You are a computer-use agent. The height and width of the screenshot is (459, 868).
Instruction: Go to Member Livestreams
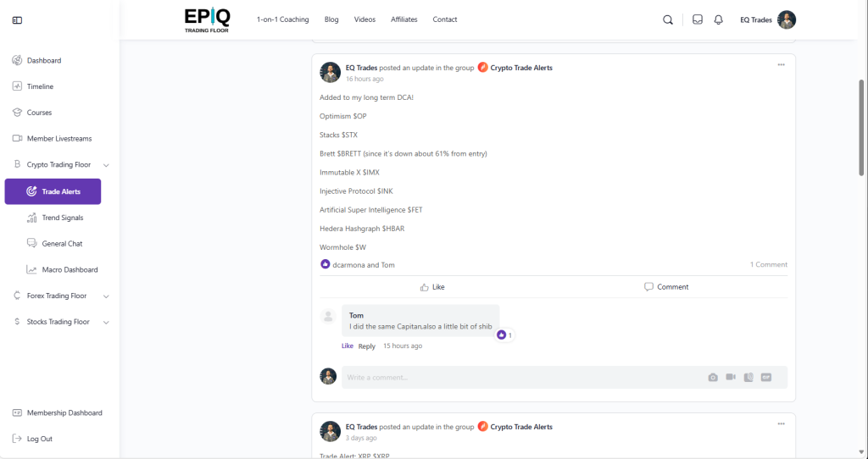[59, 138]
